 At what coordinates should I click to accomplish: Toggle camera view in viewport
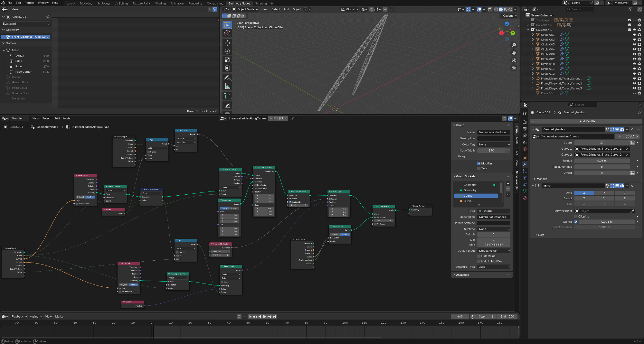pyautogui.click(x=514, y=60)
